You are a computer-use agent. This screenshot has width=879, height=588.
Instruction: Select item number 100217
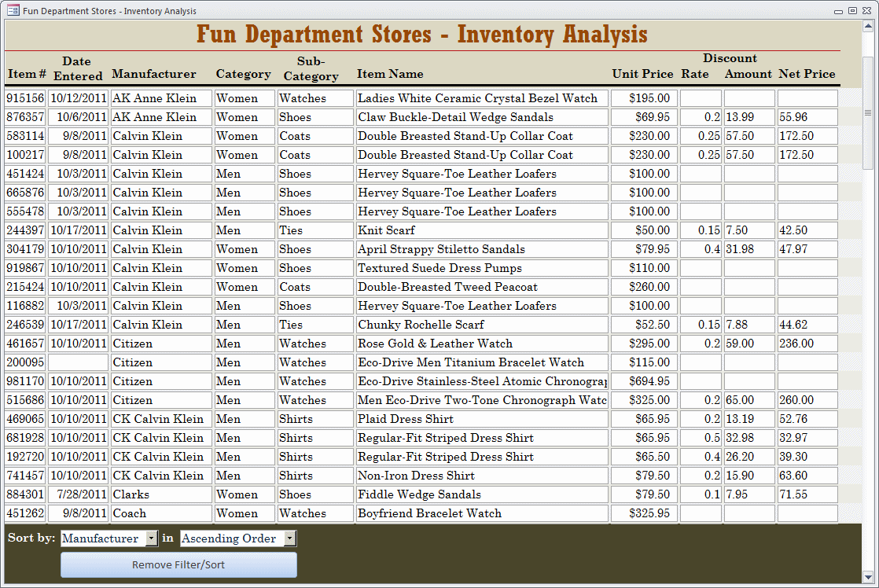pyautogui.click(x=25, y=155)
